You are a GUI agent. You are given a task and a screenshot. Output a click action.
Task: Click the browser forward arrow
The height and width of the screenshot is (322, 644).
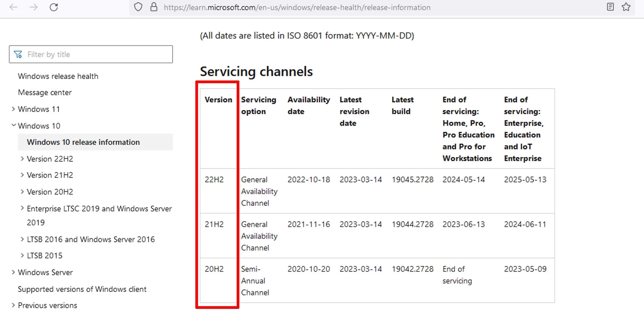pyautogui.click(x=34, y=7)
